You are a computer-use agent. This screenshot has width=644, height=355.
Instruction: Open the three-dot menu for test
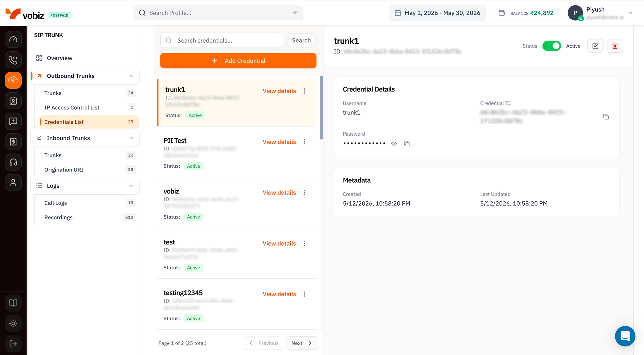305,243
